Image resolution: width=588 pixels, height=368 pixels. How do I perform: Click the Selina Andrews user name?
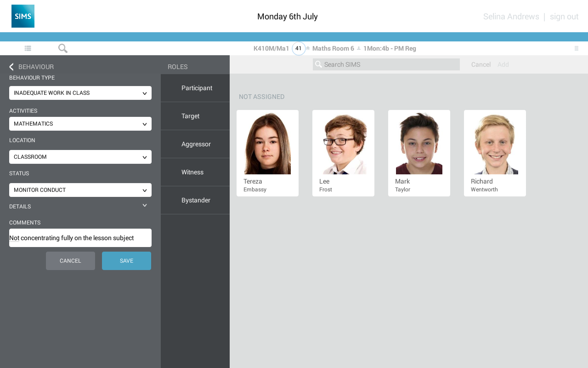click(x=511, y=17)
